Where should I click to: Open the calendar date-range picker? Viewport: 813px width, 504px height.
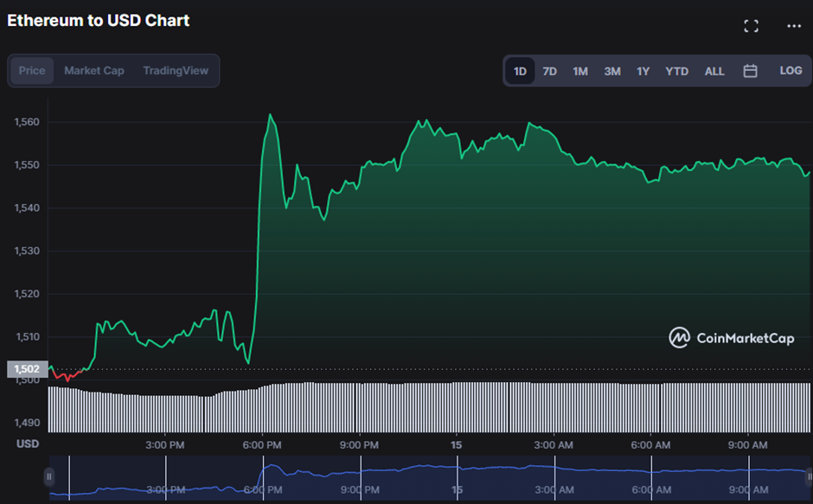[x=749, y=71]
